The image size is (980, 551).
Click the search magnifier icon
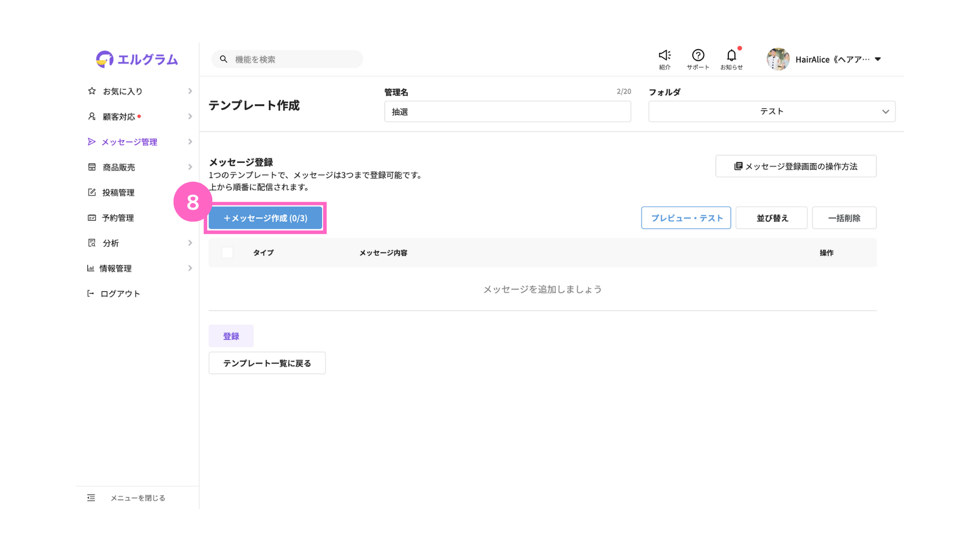tap(224, 59)
